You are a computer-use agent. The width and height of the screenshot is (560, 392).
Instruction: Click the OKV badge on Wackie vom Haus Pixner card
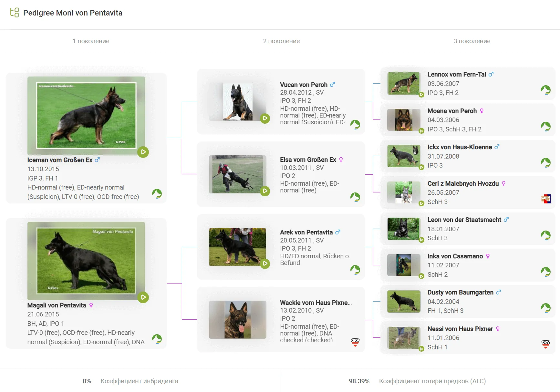coord(355,342)
